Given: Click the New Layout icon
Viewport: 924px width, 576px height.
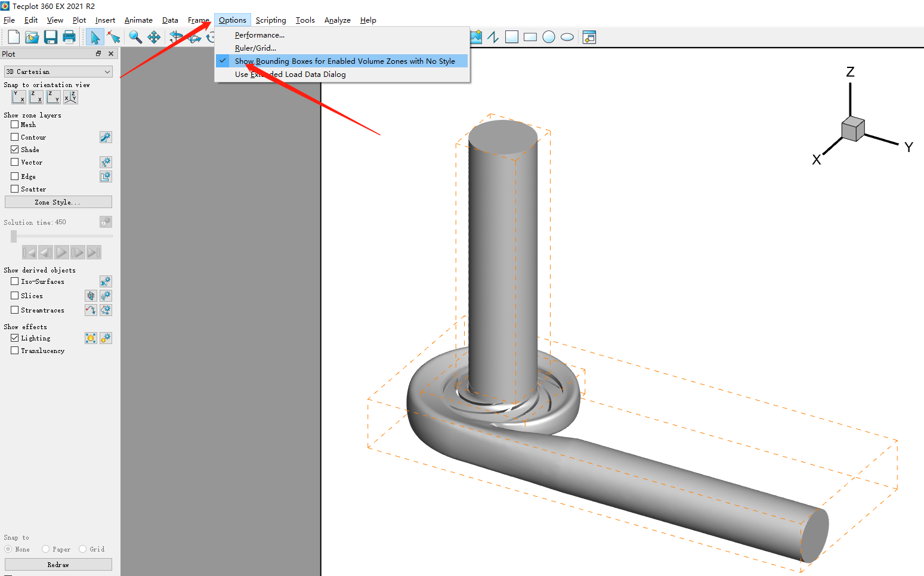Looking at the screenshot, I should (13, 38).
